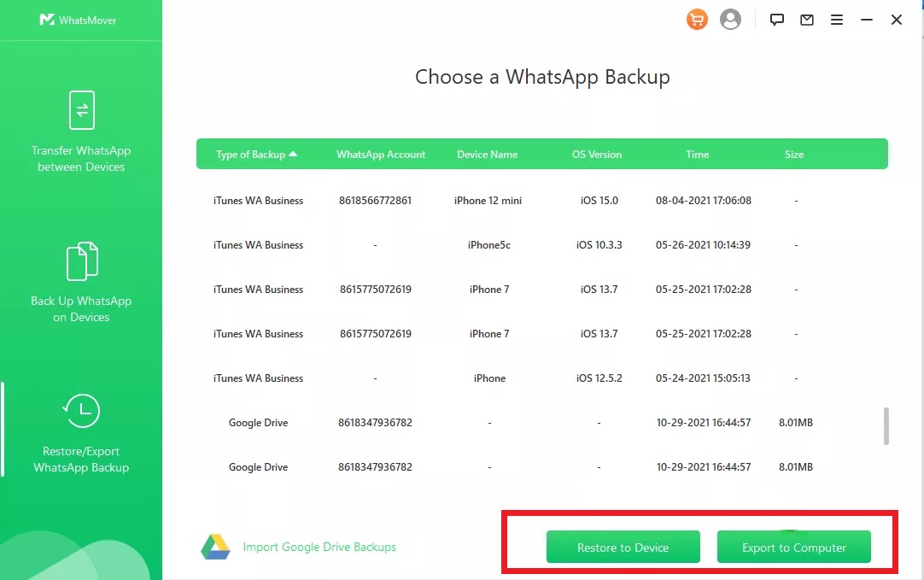Click the mail envelope icon
This screenshot has width=924, height=580.
coord(807,20)
